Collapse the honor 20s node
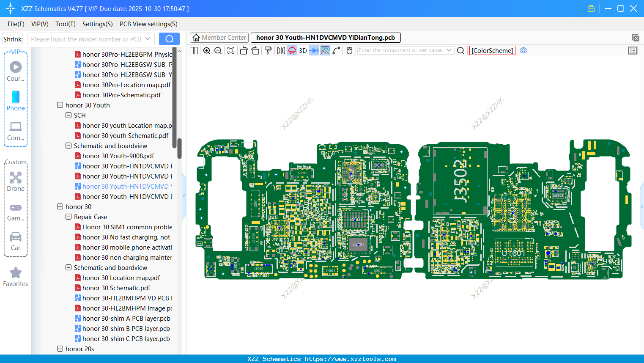Viewport: 644px width, 363px height. 60,349
